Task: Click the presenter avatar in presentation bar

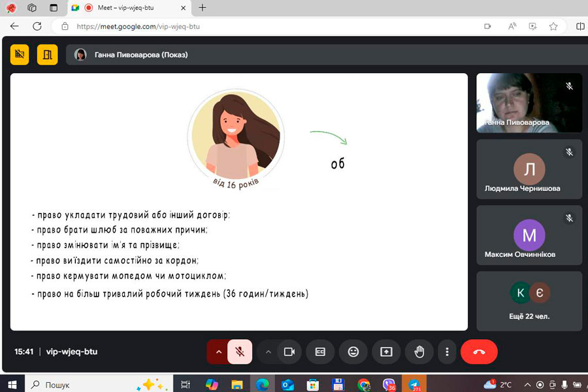Action: pyautogui.click(x=80, y=55)
